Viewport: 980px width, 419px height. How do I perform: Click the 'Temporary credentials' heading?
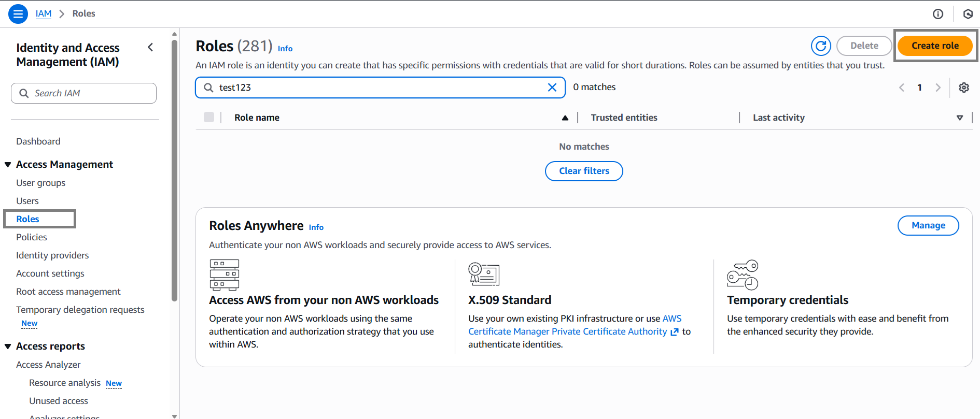tap(788, 300)
